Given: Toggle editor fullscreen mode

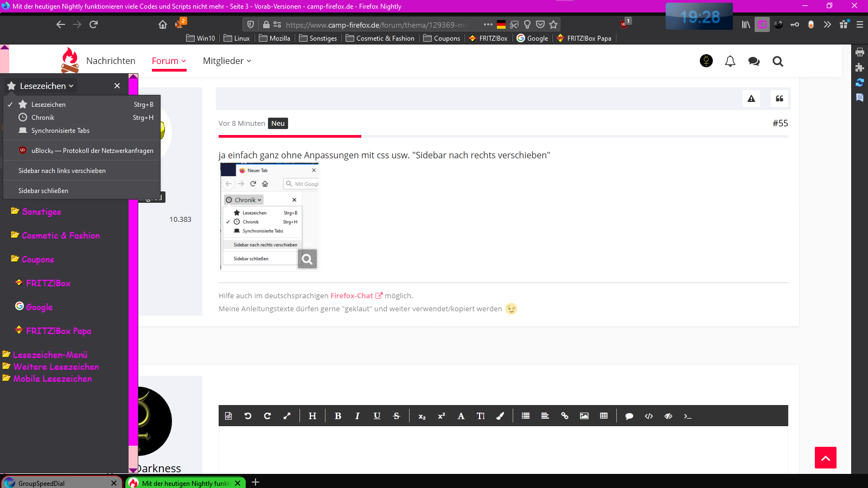Looking at the screenshot, I should coord(287,416).
